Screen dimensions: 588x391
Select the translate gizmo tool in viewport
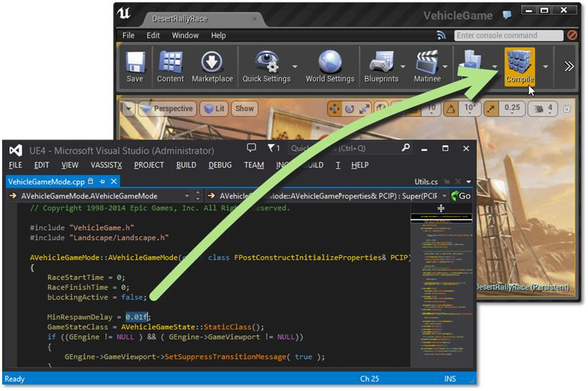coord(335,109)
